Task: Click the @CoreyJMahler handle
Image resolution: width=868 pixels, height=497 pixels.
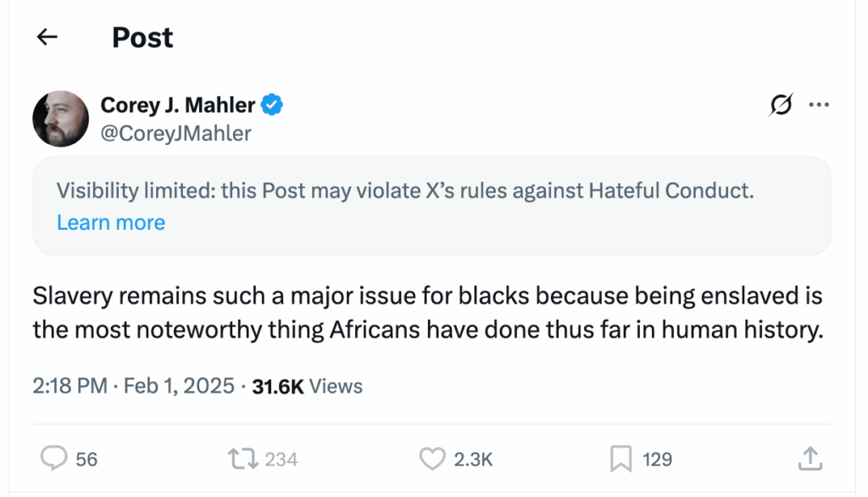Action: [175, 133]
